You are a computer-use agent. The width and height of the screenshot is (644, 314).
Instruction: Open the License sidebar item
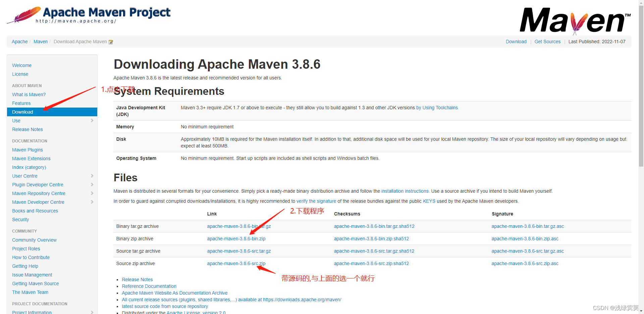tap(20, 74)
